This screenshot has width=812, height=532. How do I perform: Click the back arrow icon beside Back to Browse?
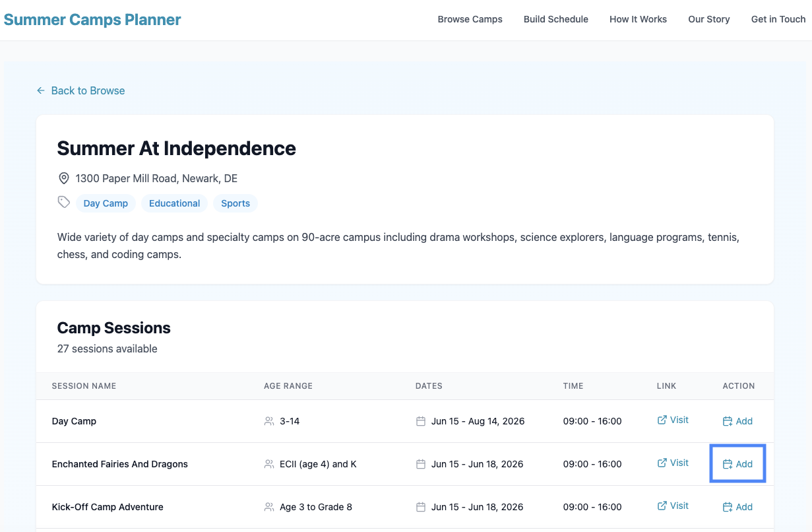(x=40, y=90)
